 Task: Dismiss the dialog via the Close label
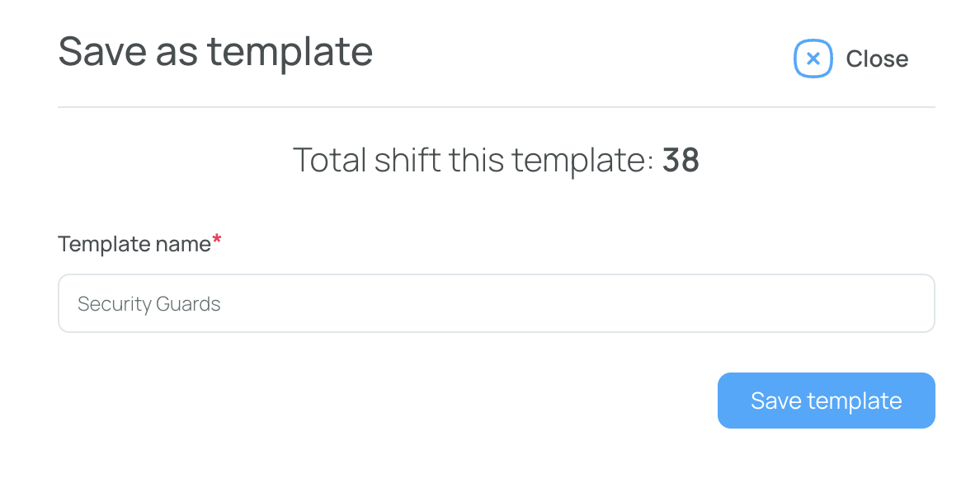pyautogui.click(x=877, y=59)
